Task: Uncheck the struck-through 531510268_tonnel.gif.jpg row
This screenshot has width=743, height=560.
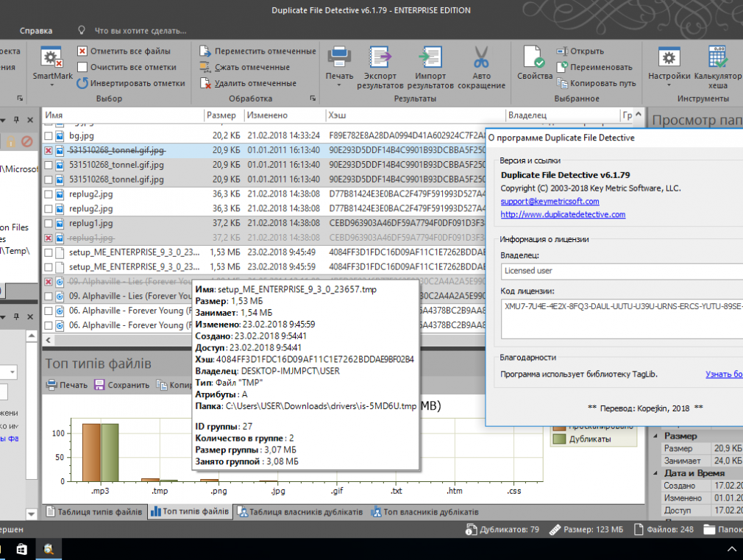Action: coord(49,150)
